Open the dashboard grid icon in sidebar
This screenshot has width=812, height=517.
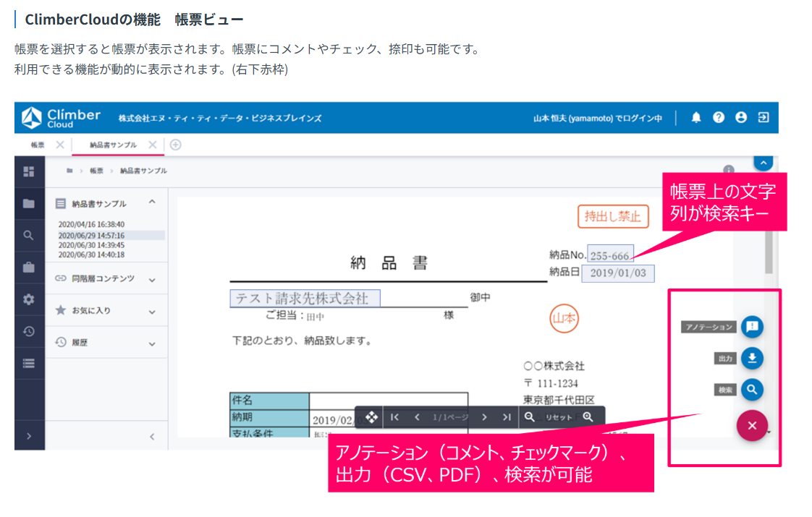coord(29,171)
